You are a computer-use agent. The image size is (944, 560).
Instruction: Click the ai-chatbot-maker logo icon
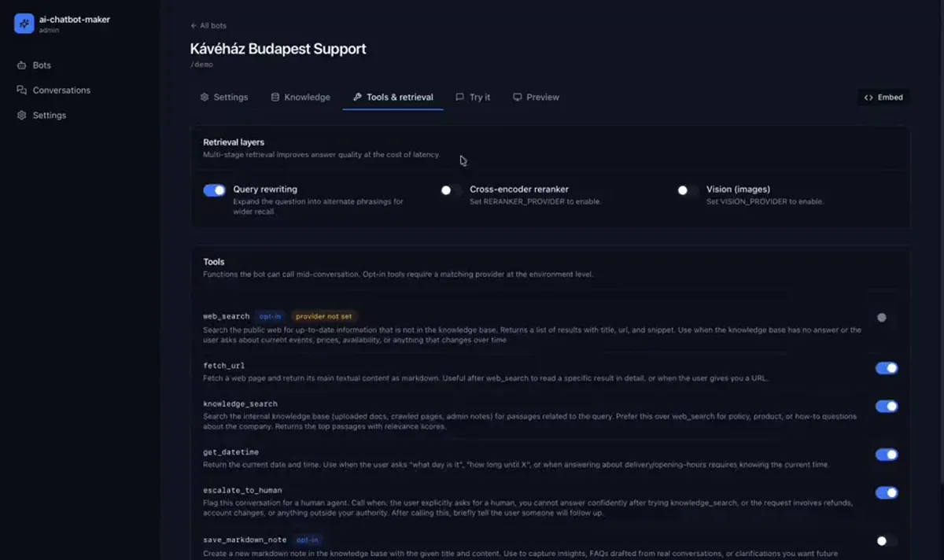[24, 24]
